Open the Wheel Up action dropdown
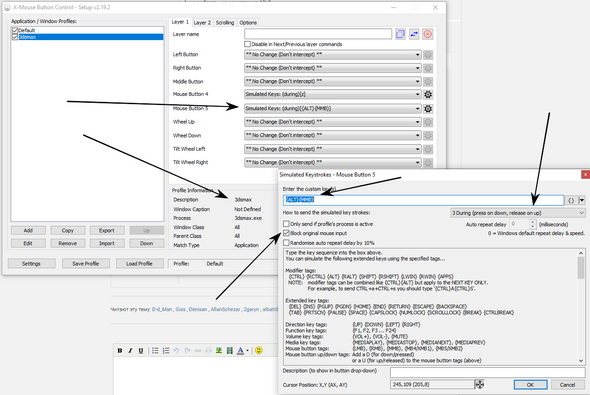The width and height of the screenshot is (590, 395). [x=332, y=122]
